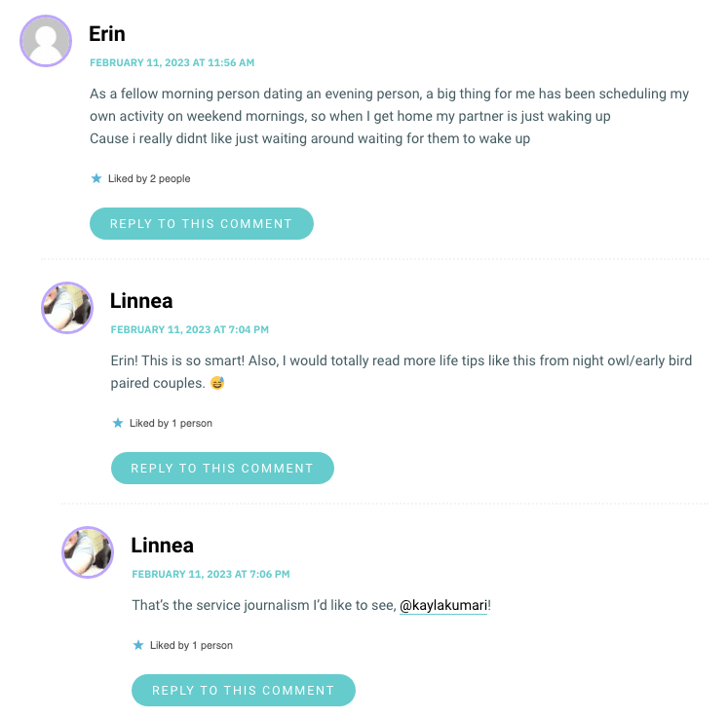Click the star on Linnea's 7:04 PM comment

[117, 423]
